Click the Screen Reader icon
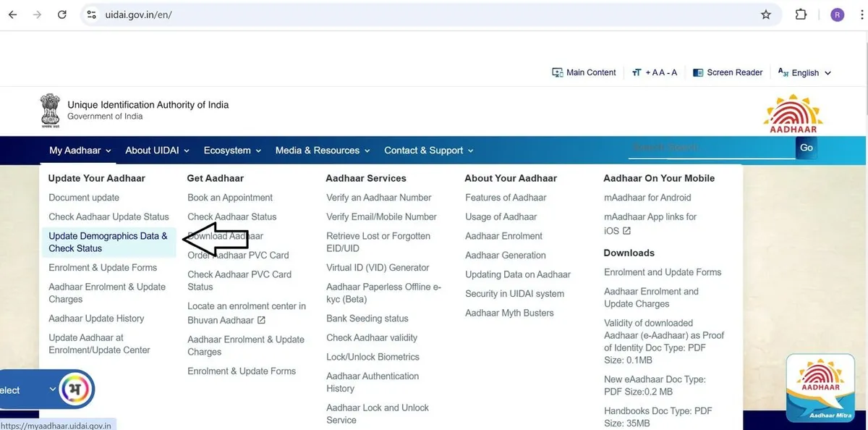 [x=698, y=72]
